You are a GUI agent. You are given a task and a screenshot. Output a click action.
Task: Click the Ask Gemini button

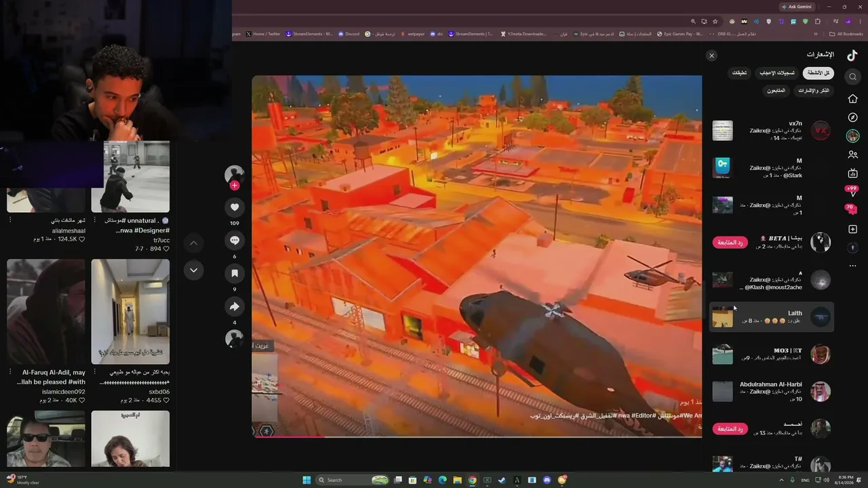(797, 7)
